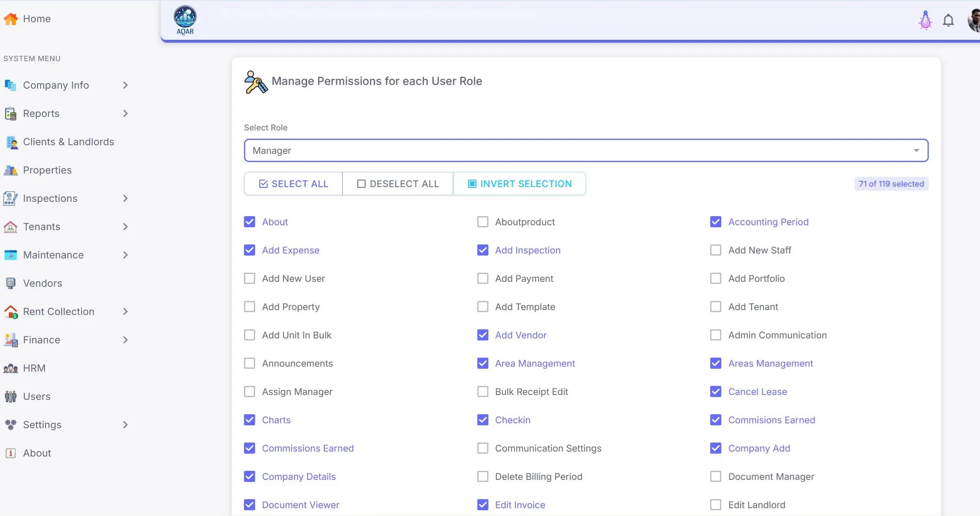Enable the Add New Staff checkbox

click(715, 250)
